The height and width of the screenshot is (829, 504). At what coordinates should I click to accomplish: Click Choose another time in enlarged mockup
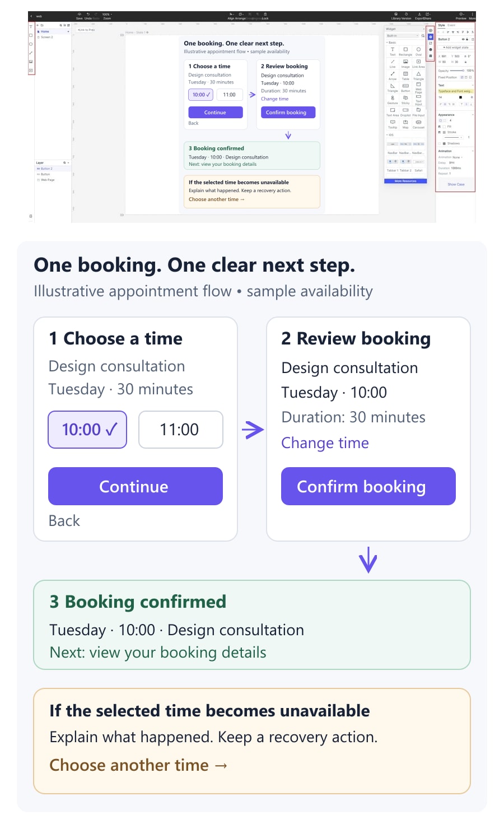pos(138,765)
